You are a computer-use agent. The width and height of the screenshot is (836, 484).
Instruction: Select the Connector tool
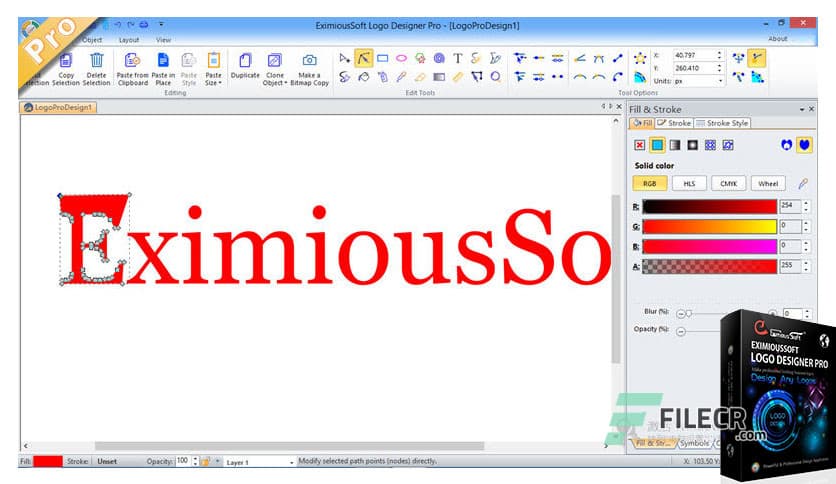pyautogui.click(x=477, y=77)
